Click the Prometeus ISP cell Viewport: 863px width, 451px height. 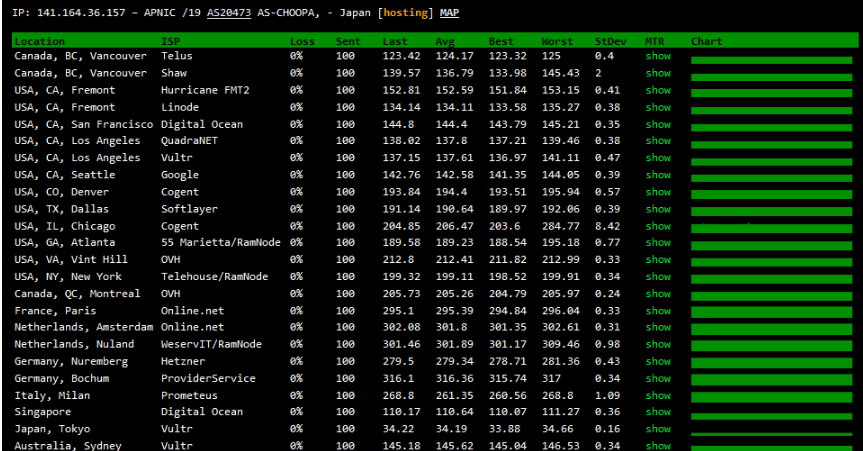pyautogui.click(x=189, y=396)
